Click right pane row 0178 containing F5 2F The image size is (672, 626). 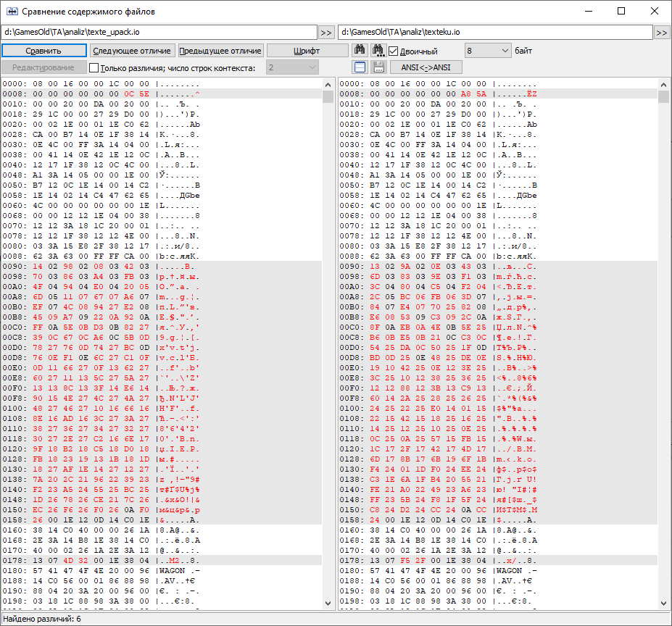tap(498, 561)
